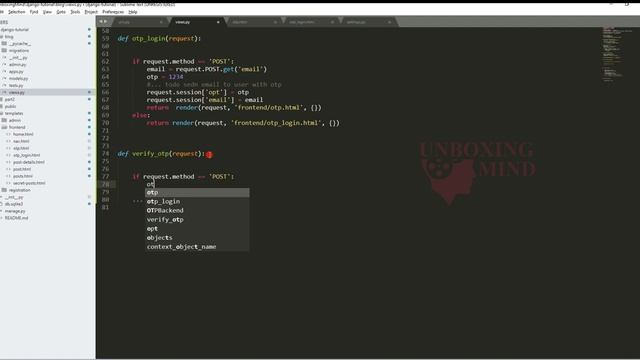The height and width of the screenshot is (360, 640).
Task: Click the database icon beside db.sqlite3
Action: pyautogui.click(x=2, y=204)
